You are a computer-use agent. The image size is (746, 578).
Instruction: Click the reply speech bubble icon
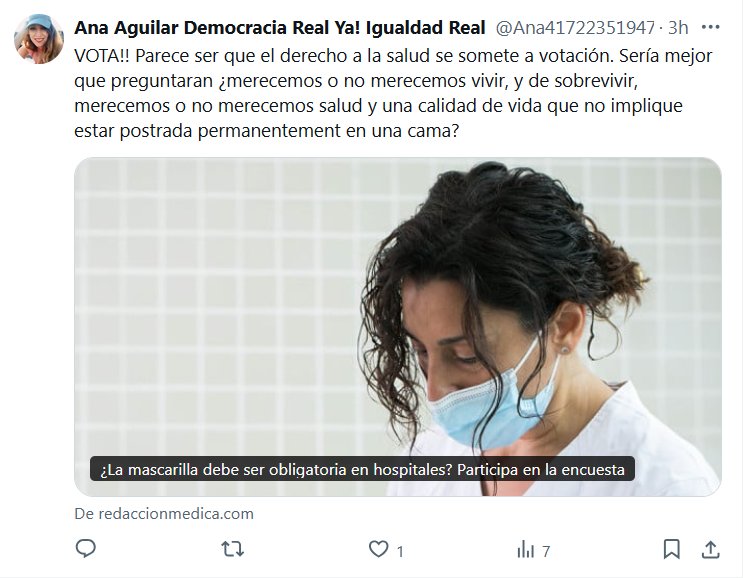pos(86,549)
